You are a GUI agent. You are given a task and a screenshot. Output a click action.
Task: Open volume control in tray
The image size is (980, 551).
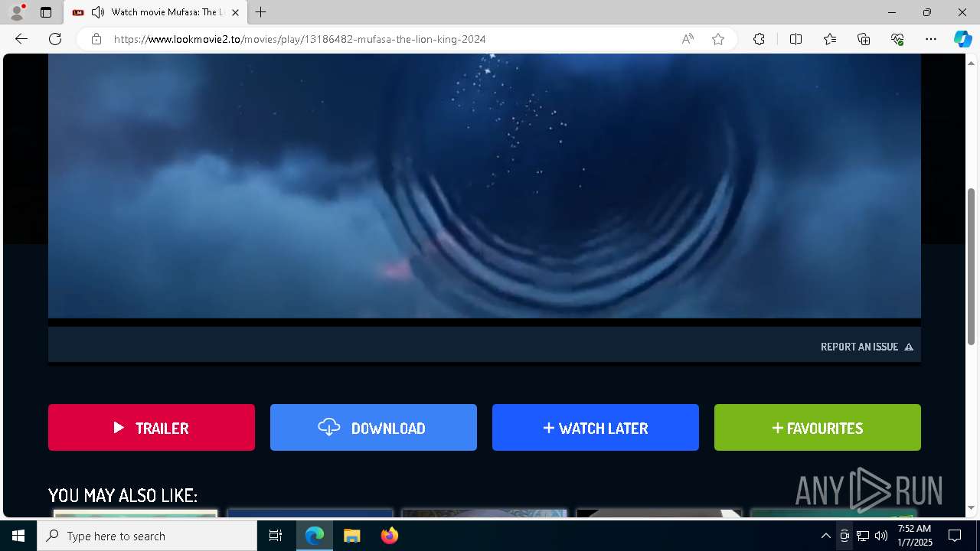click(x=881, y=536)
